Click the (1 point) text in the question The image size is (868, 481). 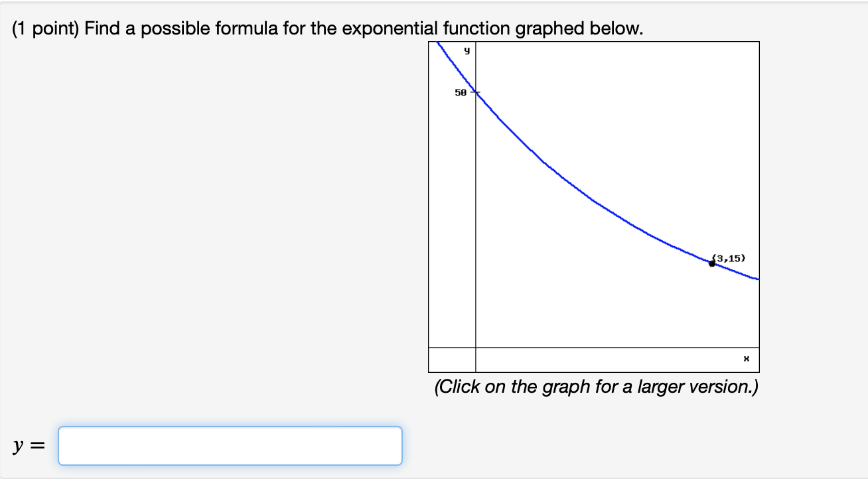point(40,28)
